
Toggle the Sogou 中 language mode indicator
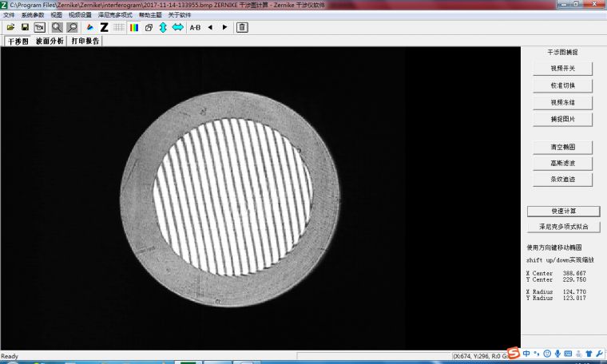(x=527, y=353)
